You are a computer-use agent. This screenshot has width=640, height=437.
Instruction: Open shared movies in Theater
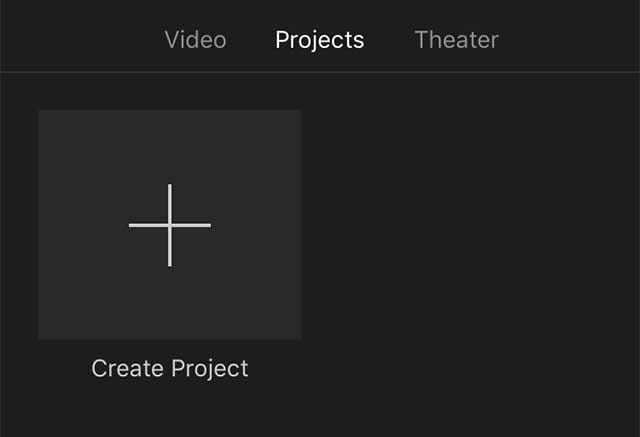click(456, 40)
